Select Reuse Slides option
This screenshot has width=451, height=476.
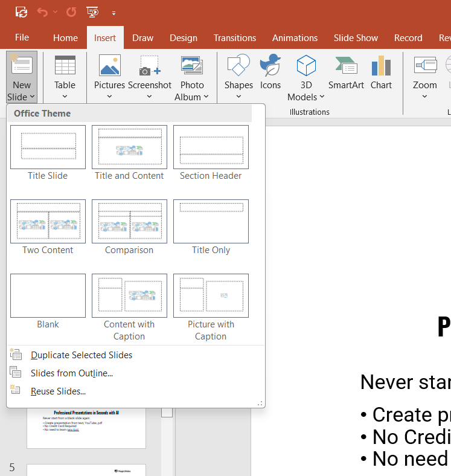(x=58, y=391)
